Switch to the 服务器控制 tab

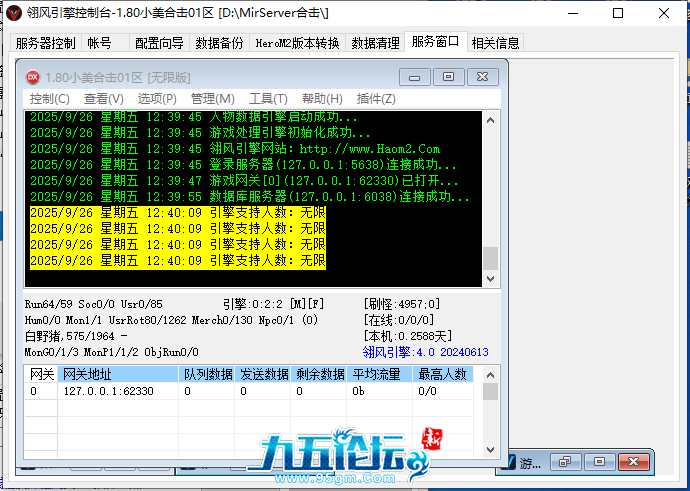click(x=45, y=43)
